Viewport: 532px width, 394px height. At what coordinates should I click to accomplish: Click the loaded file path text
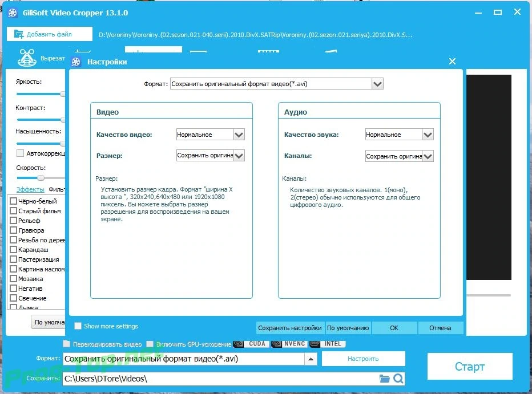(x=256, y=35)
